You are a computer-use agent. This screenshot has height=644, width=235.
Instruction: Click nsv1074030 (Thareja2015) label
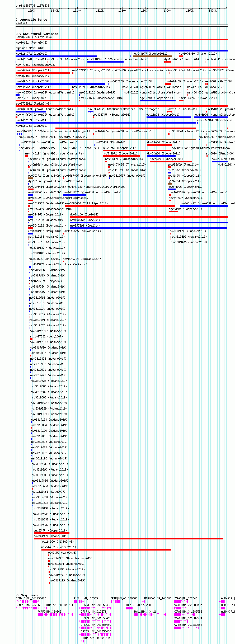coord(198,54)
